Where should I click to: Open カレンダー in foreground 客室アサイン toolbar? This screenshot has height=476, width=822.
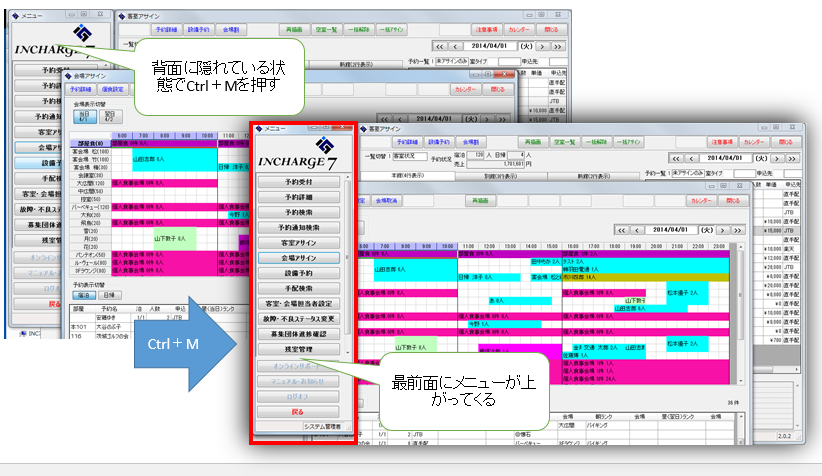point(753,142)
